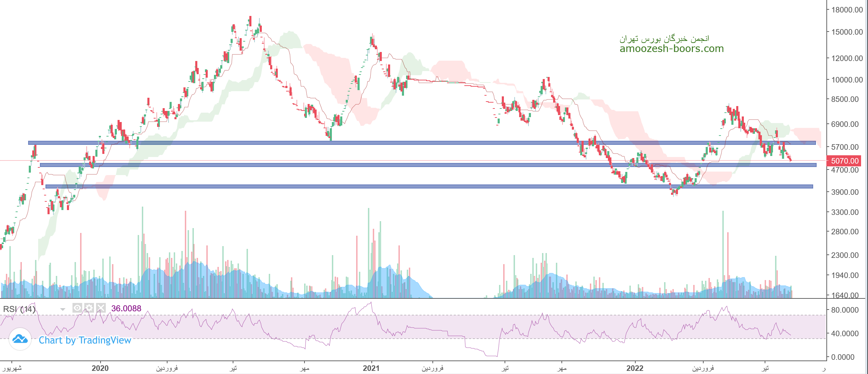This screenshot has width=868, height=374.
Task: Click the 80.0000 RSI scale label
Action: pos(845,310)
